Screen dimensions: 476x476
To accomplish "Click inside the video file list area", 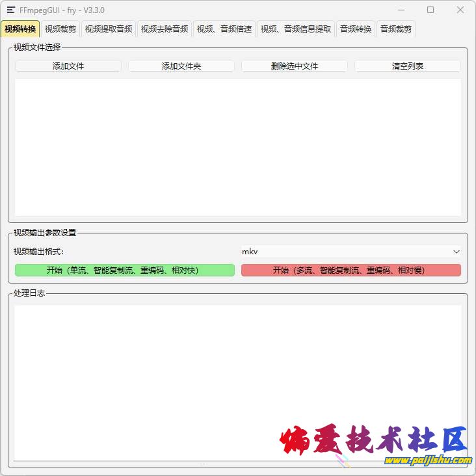I will click(237, 147).
